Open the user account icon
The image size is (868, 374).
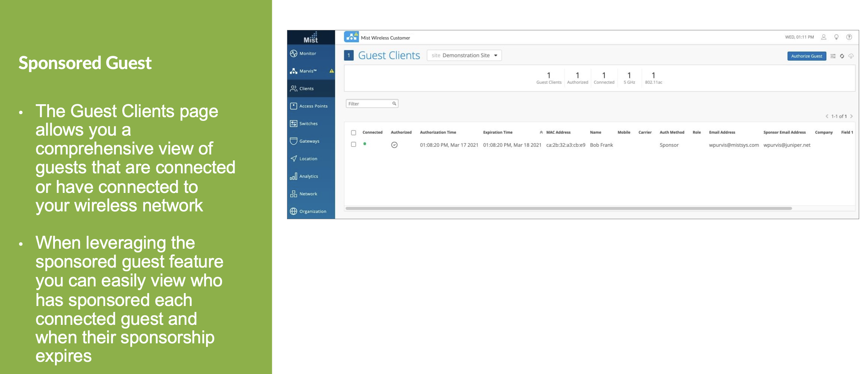tap(823, 37)
